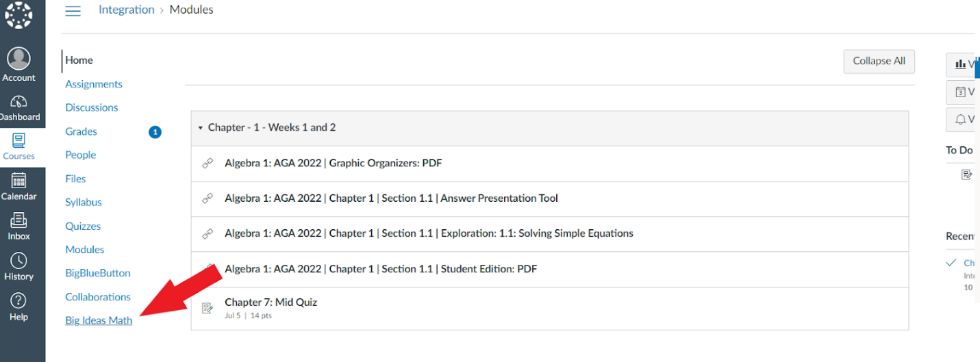Open the Inbox icon
980x362 pixels.
(x=18, y=220)
